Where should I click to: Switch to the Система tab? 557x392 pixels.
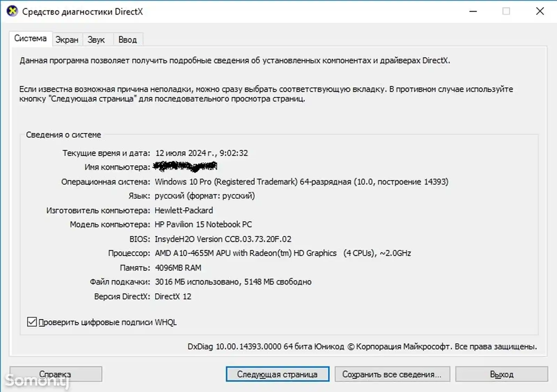pos(30,39)
